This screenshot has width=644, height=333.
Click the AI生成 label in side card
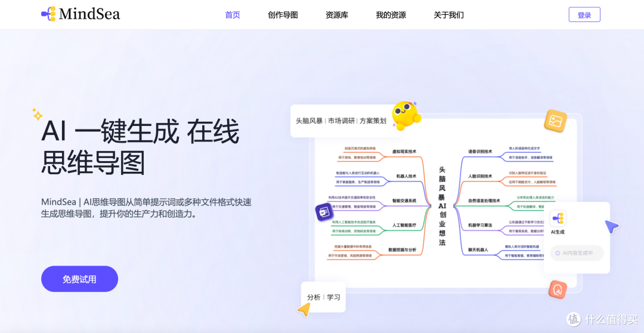coord(558,232)
